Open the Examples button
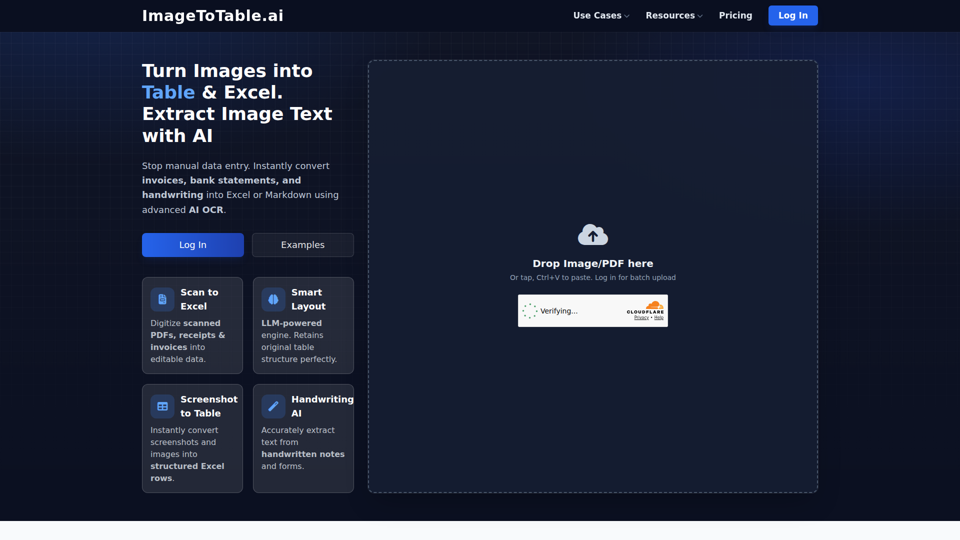Viewport: 960px width, 540px height. click(302, 245)
